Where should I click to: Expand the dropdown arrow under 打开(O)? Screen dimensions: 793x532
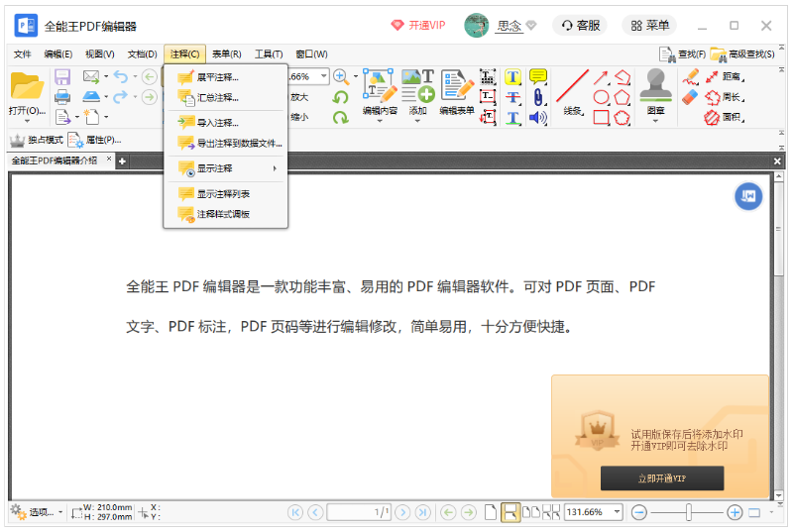click(27, 121)
